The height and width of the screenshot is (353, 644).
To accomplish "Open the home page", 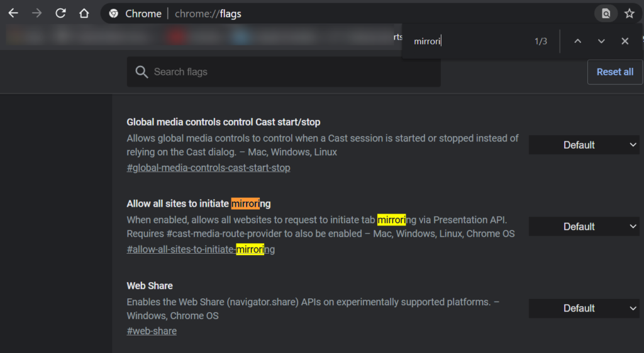I will [84, 14].
